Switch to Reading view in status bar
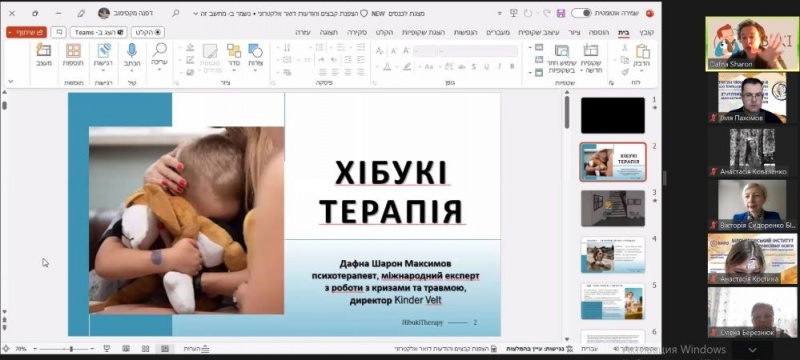 click(126, 349)
